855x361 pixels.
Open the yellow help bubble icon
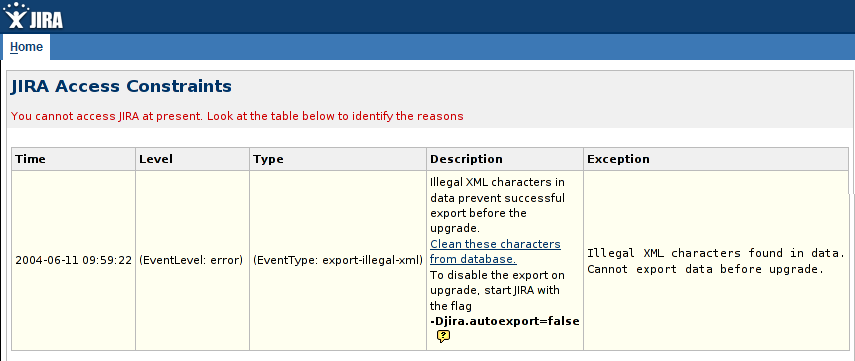[x=443, y=337]
